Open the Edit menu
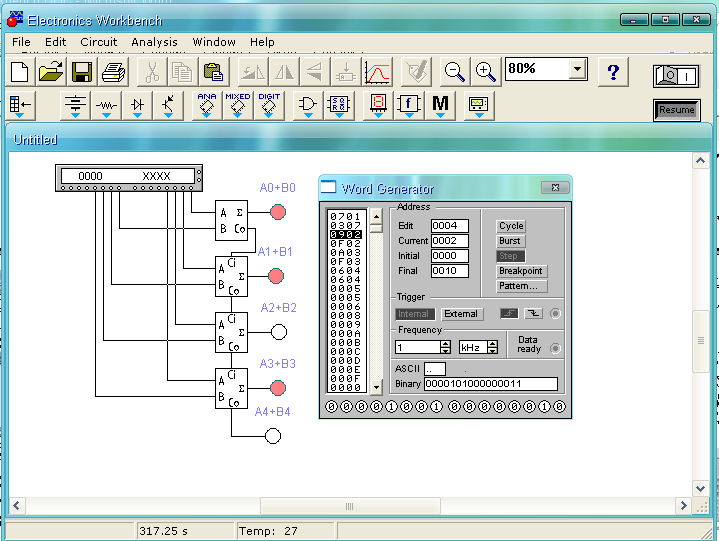Screen dimensions: 719x541 (x=55, y=42)
